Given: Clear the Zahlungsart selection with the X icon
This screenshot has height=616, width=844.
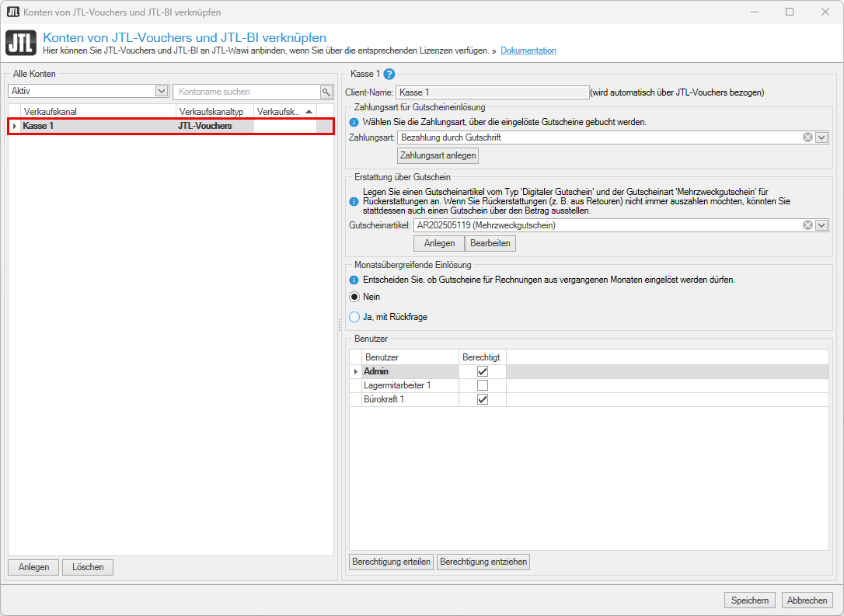Looking at the screenshot, I should click(807, 137).
